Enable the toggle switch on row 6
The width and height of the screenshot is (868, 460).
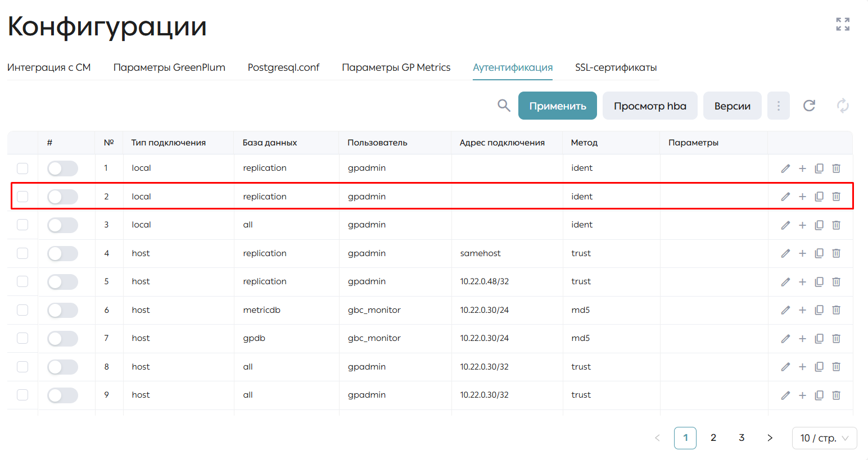coord(62,310)
